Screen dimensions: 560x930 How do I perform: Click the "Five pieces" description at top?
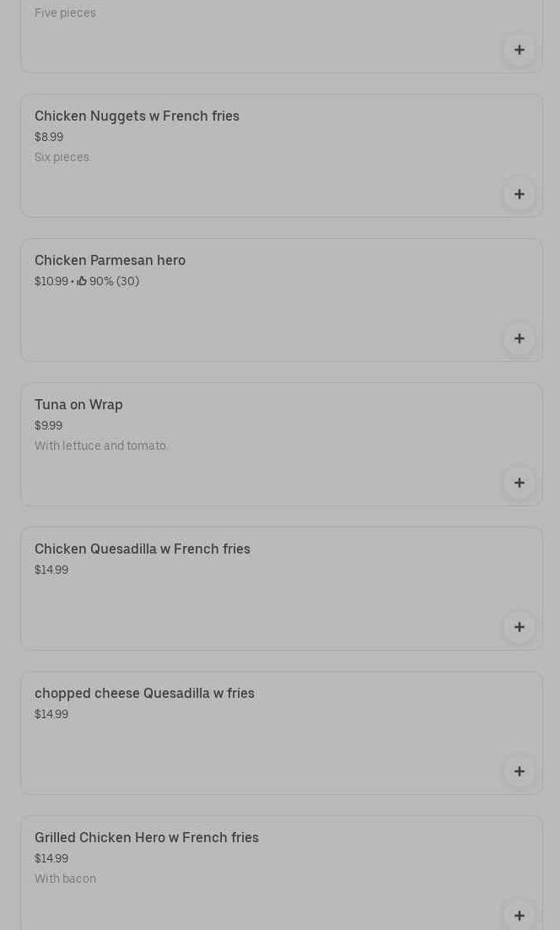click(x=65, y=13)
